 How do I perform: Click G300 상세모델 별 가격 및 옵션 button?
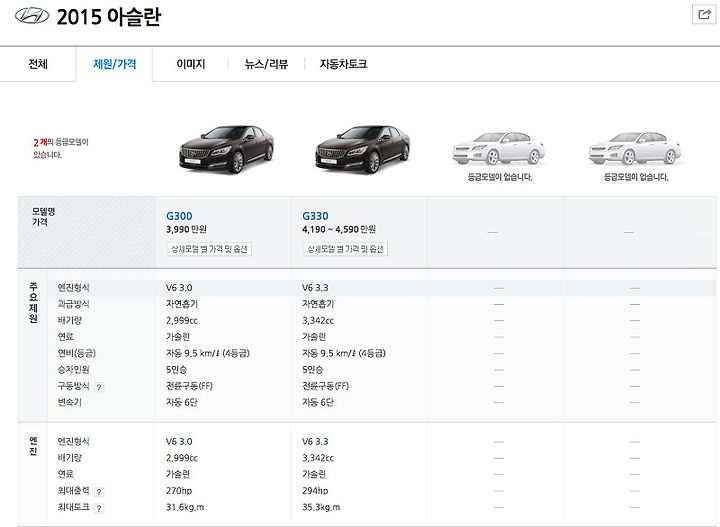(209, 249)
